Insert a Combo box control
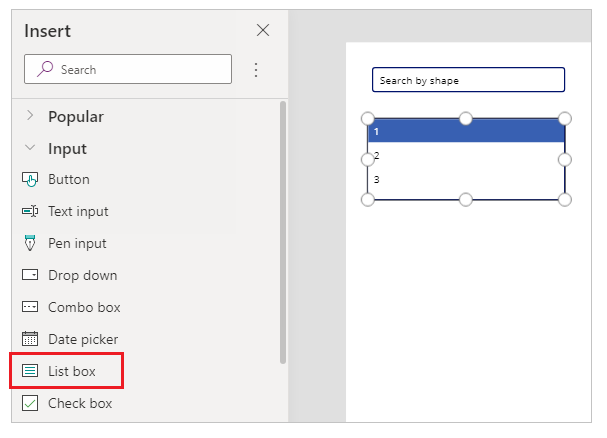This screenshot has height=438, width=607. [x=84, y=307]
